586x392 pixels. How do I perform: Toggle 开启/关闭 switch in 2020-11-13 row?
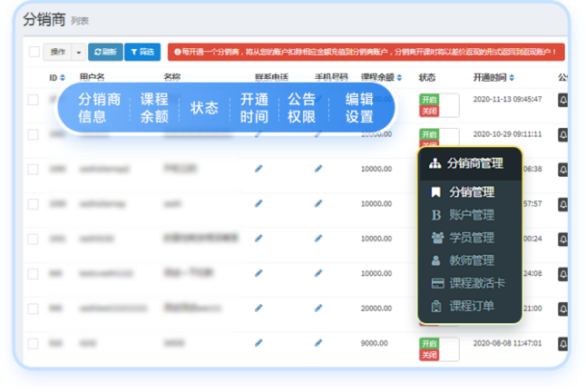439,105
